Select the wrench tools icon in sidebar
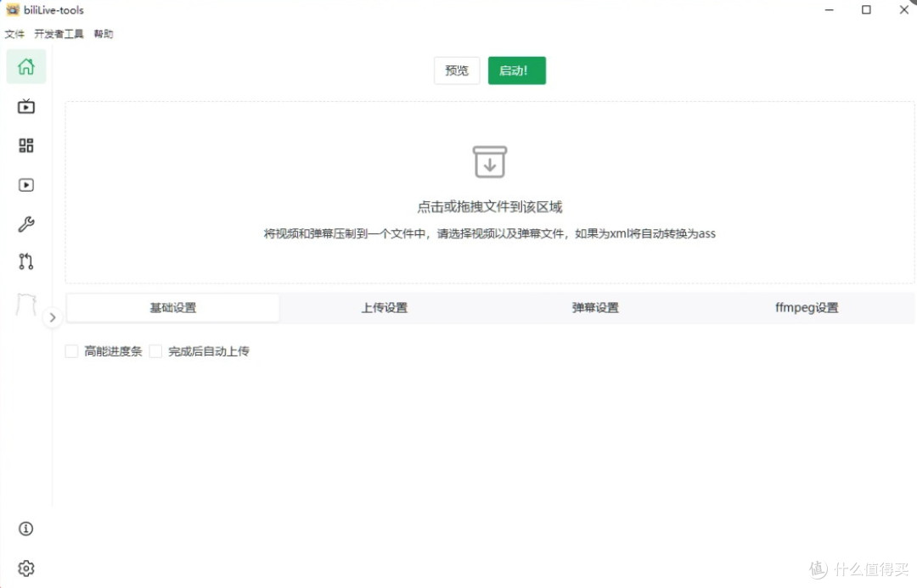 point(25,223)
